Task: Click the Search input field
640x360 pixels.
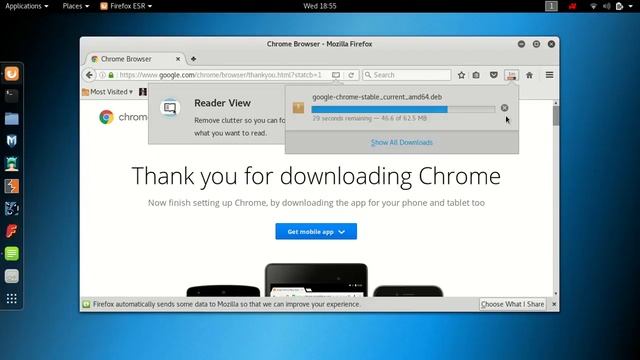Action: 407,75
